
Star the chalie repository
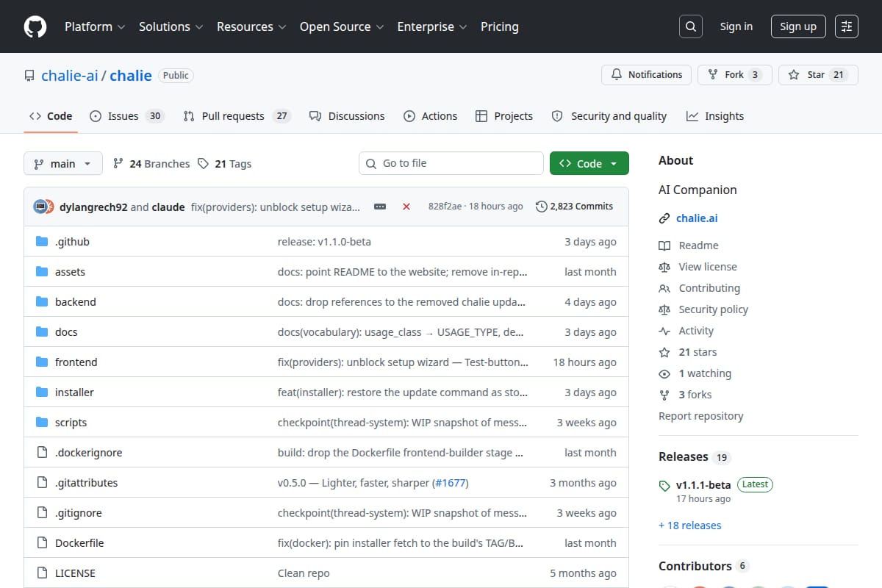818,75
